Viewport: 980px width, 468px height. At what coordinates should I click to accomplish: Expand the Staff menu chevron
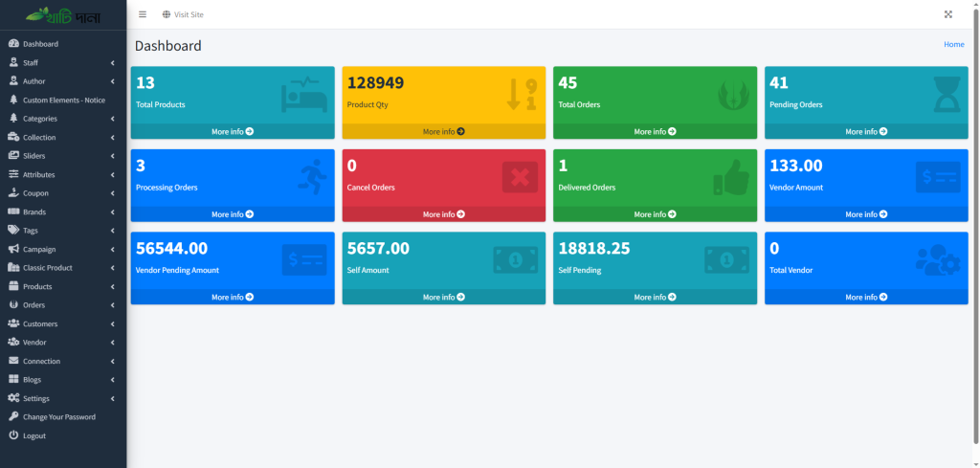(112, 62)
